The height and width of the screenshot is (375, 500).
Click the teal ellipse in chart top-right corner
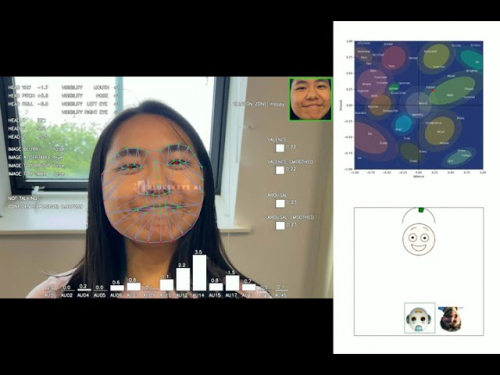[x=472, y=60]
